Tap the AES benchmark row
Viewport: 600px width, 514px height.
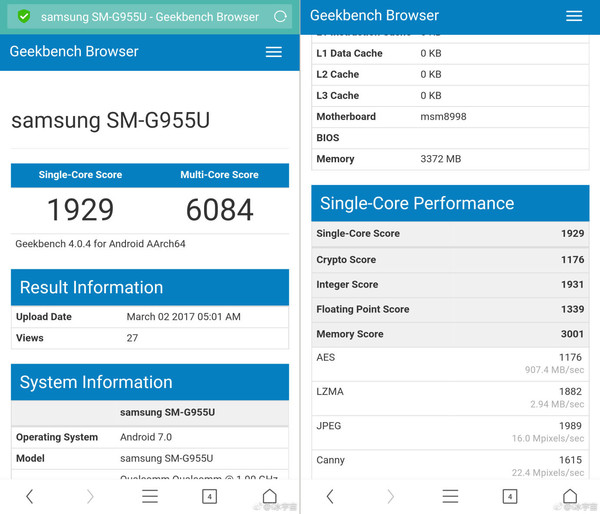(450, 364)
